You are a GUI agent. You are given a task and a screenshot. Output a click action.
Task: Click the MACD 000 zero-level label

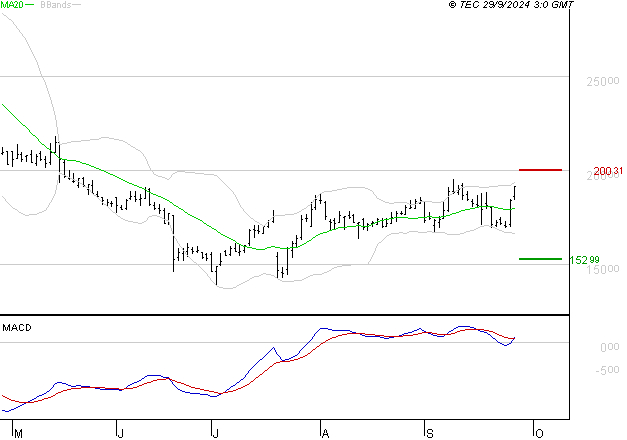pos(609,347)
